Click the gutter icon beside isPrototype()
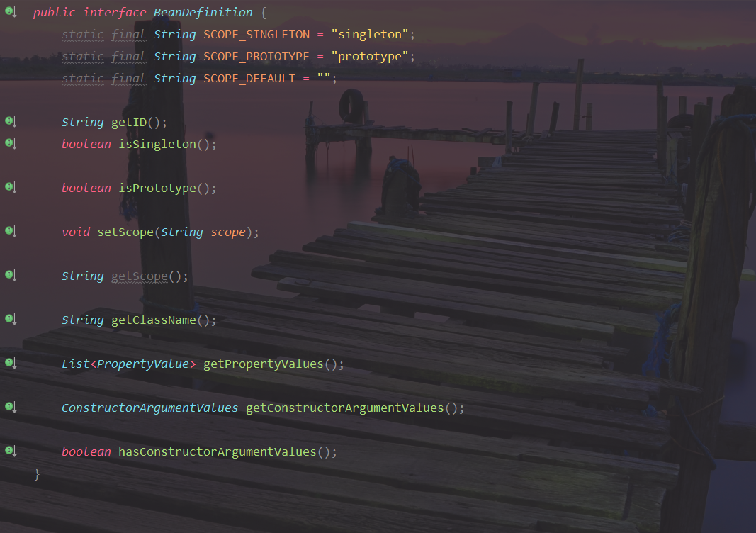Viewport: 756px width, 533px height. point(11,187)
